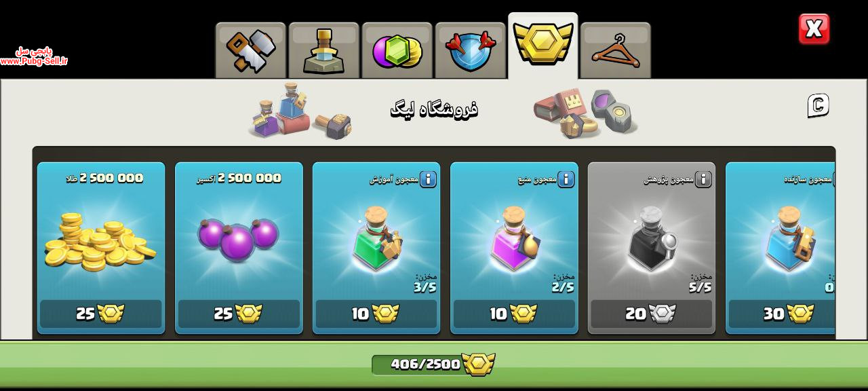Select the shield with arrows tab
868x391 pixels.
tap(470, 50)
